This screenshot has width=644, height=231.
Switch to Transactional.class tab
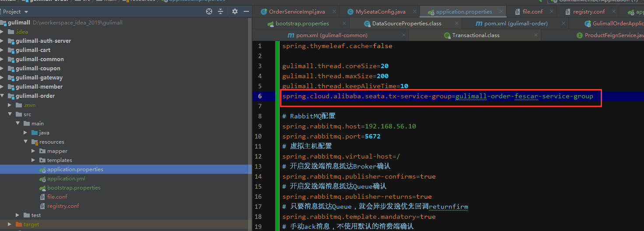[476, 35]
